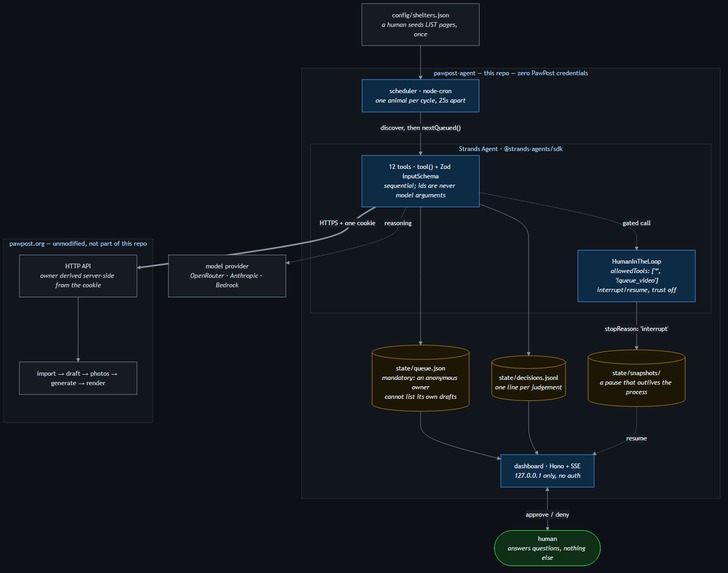
Task: Click the 12 tools inputSchema node
Action: point(420,181)
